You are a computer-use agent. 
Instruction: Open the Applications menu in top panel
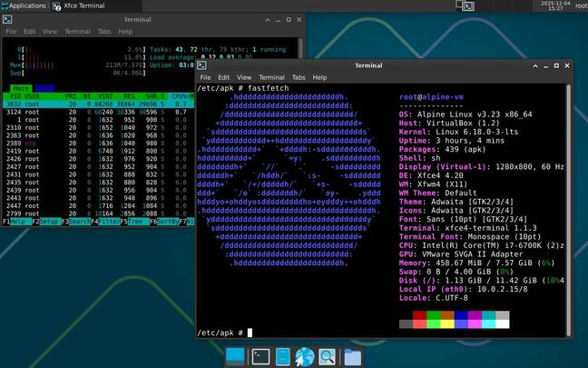pyautogui.click(x=24, y=5)
